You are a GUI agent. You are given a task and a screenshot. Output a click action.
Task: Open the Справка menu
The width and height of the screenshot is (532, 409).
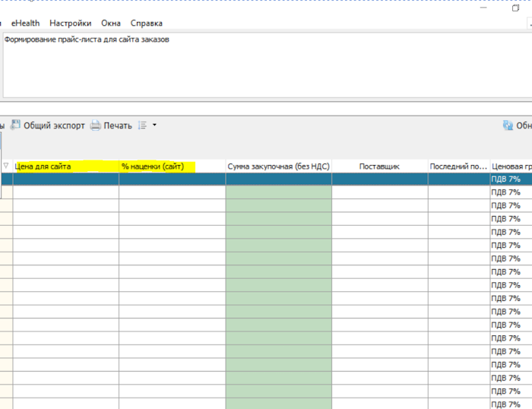pos(146,24)
